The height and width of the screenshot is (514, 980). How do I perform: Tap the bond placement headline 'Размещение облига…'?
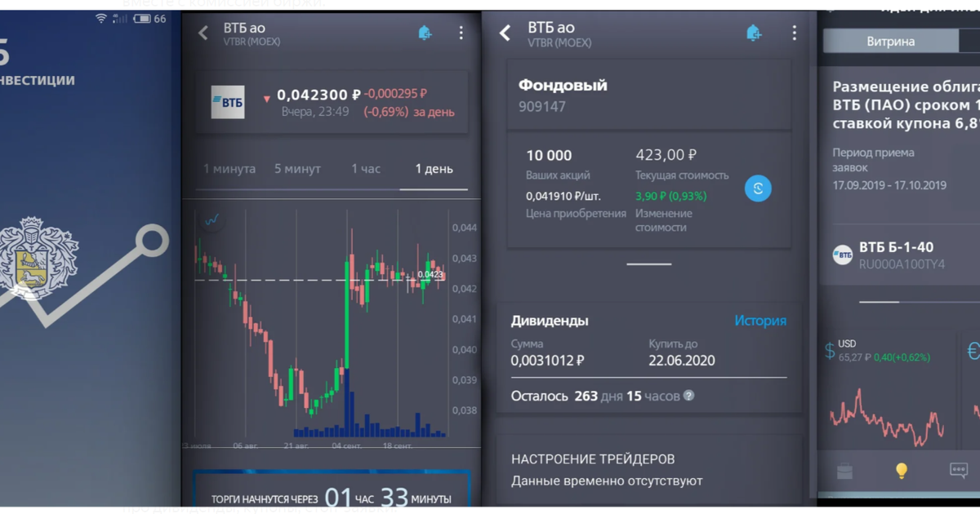[906, 104]
